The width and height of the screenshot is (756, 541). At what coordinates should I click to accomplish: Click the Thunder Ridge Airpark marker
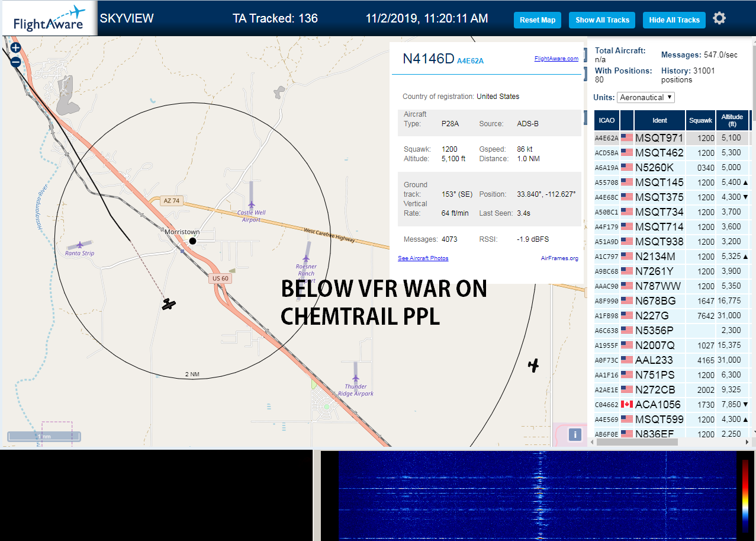coord(355,378)
